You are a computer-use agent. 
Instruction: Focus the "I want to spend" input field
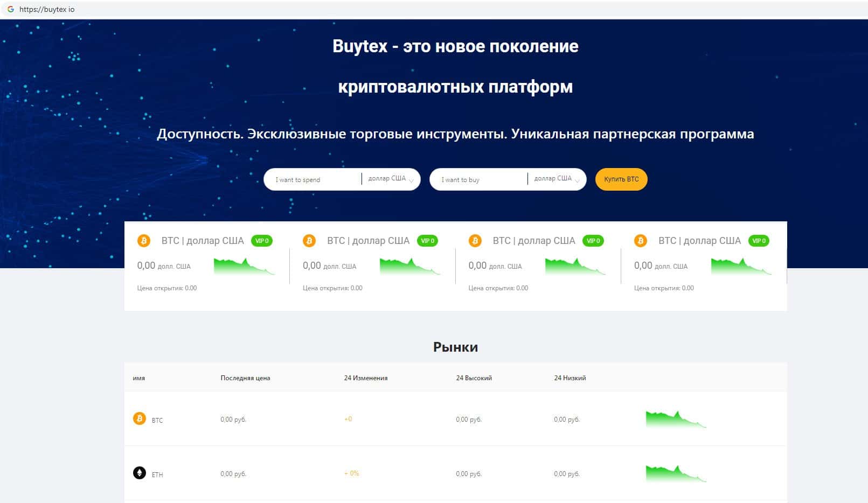point(313,180)
